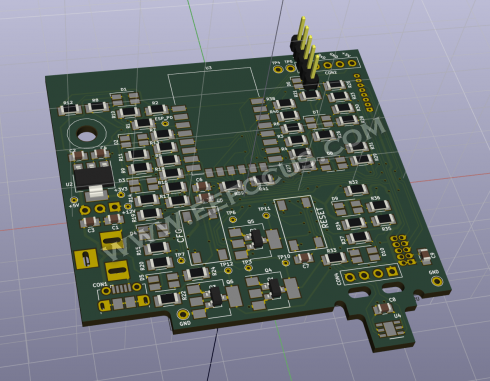Image resolution: width=490 pixels, height=381 pixels.
Task: Select the R12 resistor
Action: (x=70, y=109)
